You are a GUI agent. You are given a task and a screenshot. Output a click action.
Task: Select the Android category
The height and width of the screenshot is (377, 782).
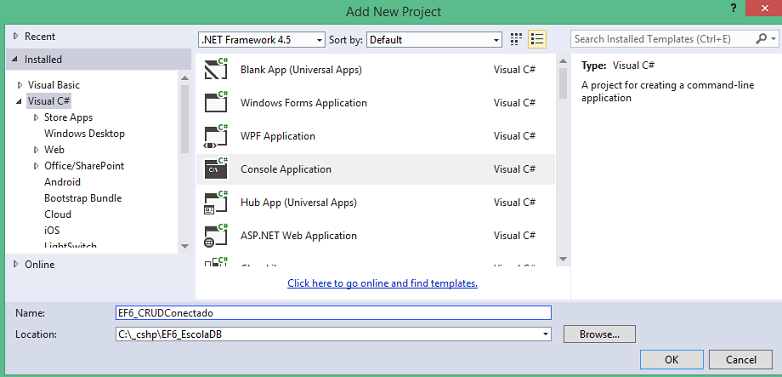pos(62,182)
